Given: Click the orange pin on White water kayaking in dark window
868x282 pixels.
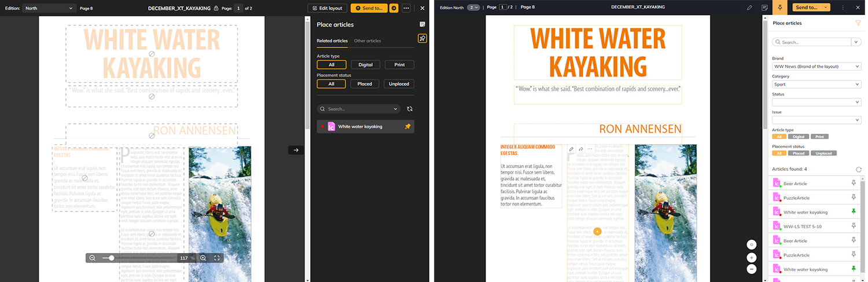Looking at the screenshot, I should click(x=407, y=126).
